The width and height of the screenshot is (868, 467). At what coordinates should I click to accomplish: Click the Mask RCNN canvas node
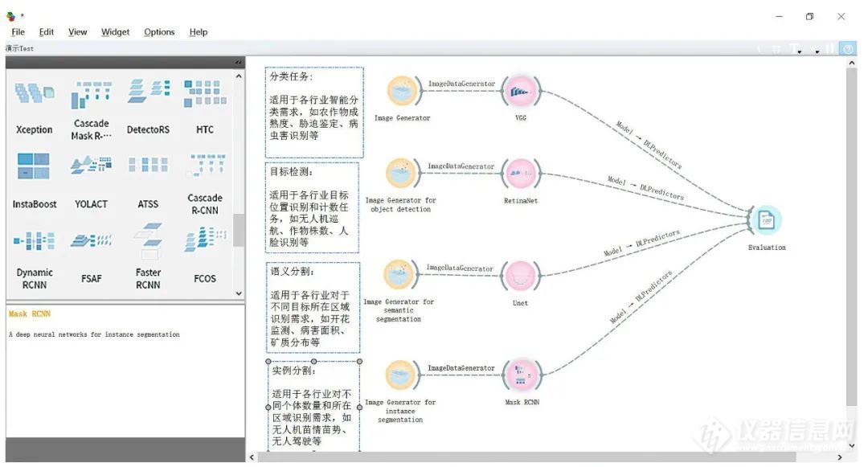521,375
